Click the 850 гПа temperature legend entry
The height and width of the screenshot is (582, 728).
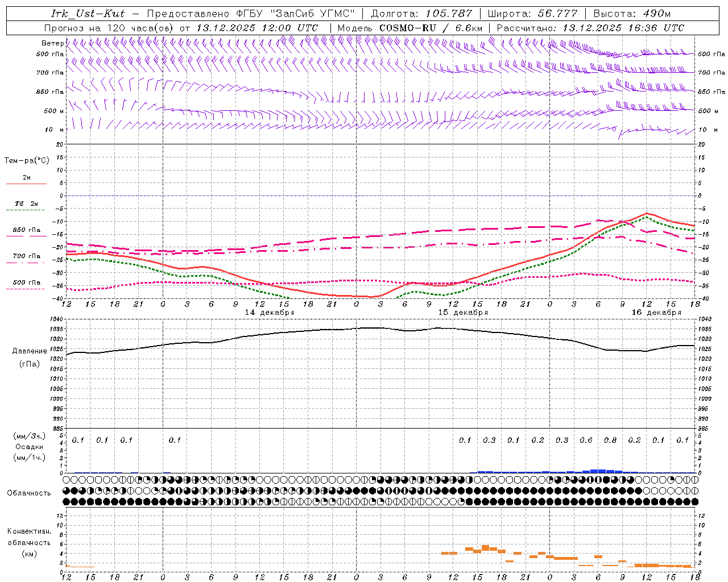[x=27, y=230]
